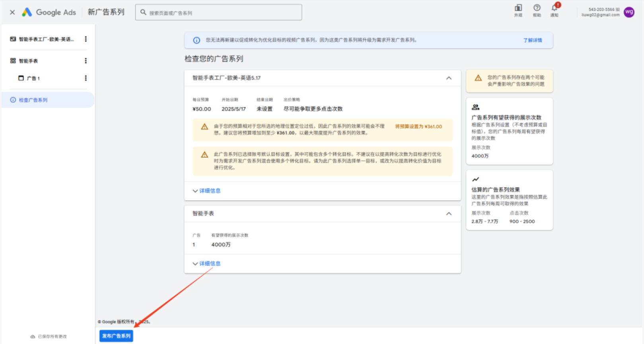Click start date 2025/5/17
644x344 pixels.
coord(233,109)
